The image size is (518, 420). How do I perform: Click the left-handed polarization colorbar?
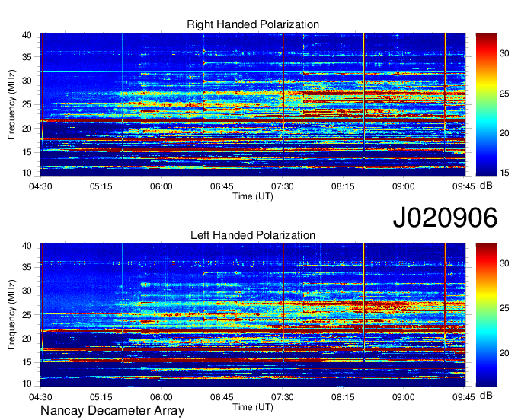486,315
